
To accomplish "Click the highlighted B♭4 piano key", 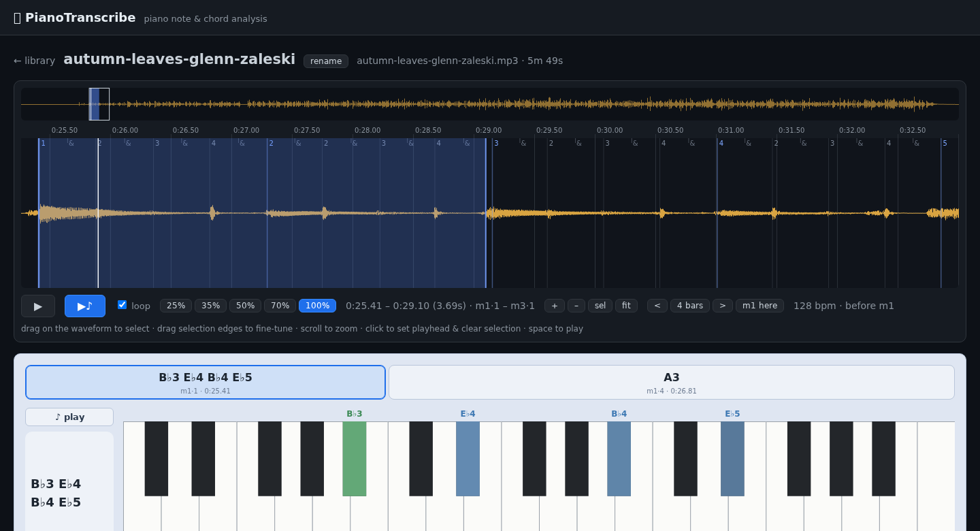I will pos(619,458).
